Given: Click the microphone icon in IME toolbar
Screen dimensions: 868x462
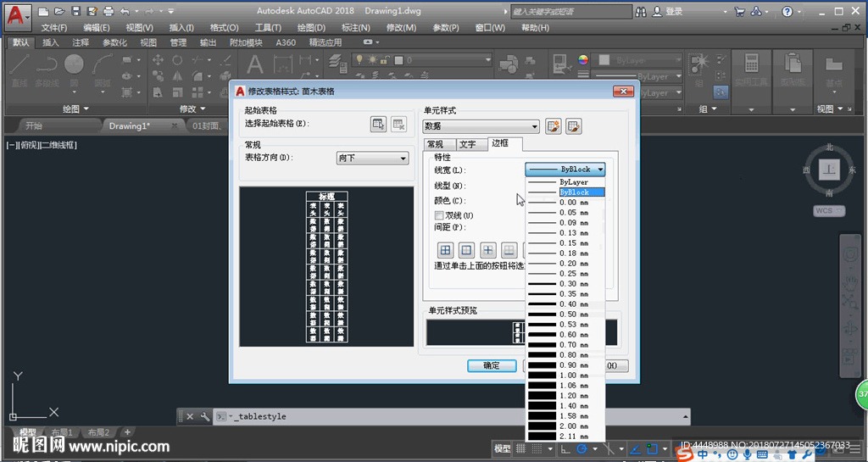Looking at the screenshot, I should (747, 454).
